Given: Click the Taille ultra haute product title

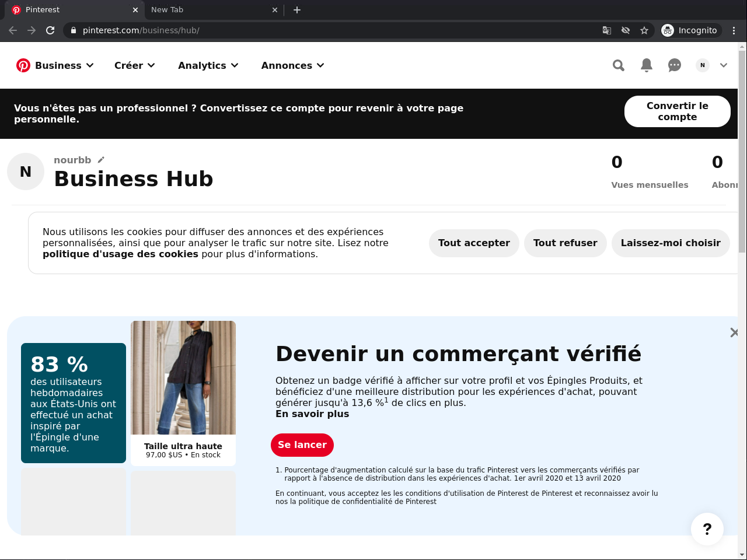Looking at the screenshot, I should [183, 446].
